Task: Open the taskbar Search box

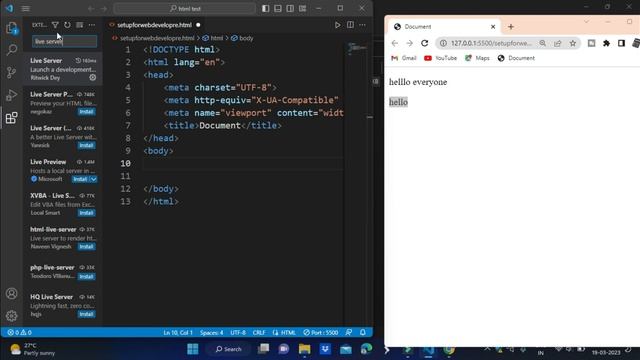Action: 229,349
